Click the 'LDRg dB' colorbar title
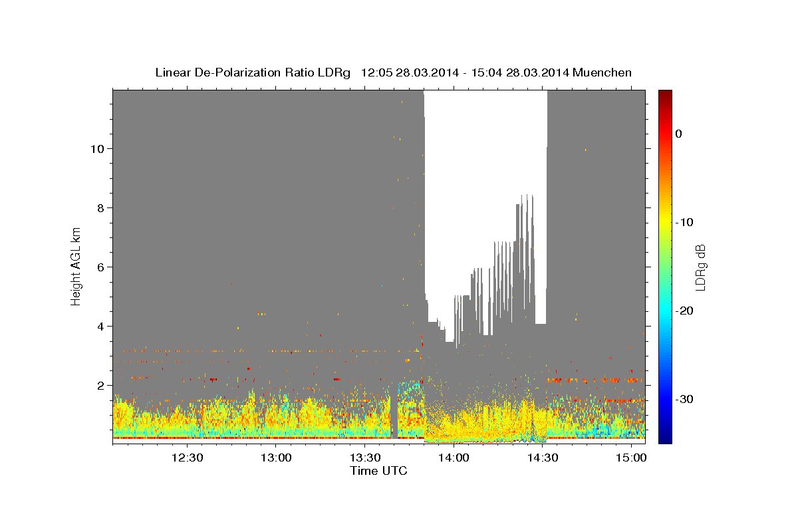This screenshot has width=798, height=532. coord(700,267)
